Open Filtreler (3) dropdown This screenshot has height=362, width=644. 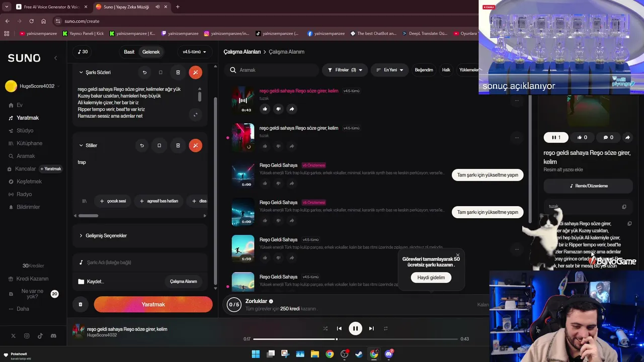click(x=345, y=70)
